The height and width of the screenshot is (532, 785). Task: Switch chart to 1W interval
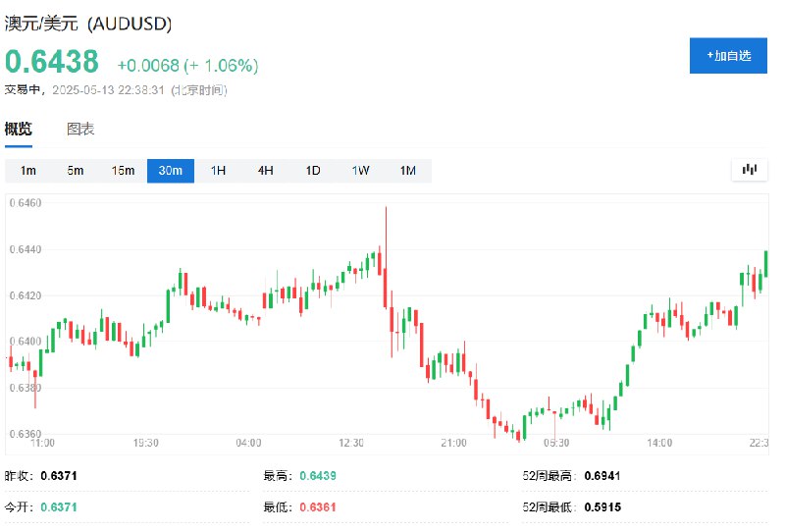tap(360, 171)
